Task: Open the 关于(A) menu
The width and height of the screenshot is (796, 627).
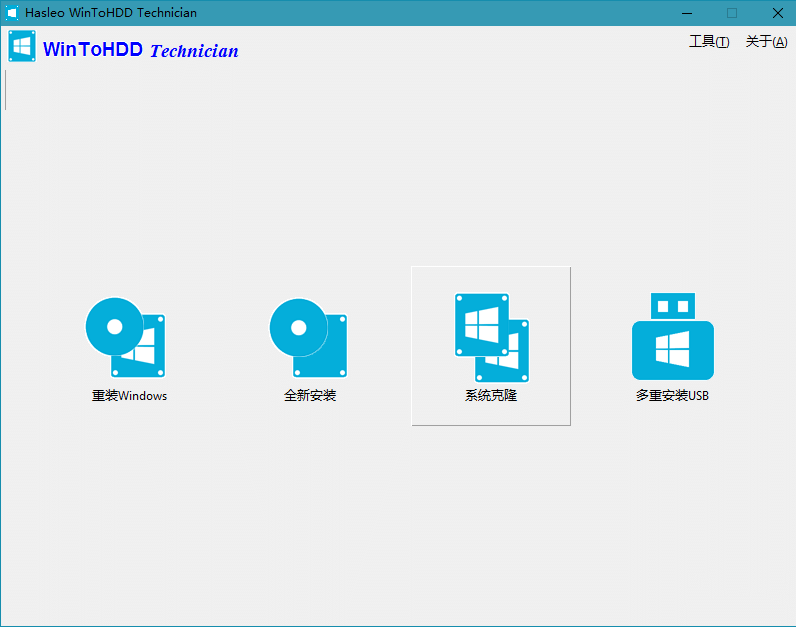Action: 766,42
